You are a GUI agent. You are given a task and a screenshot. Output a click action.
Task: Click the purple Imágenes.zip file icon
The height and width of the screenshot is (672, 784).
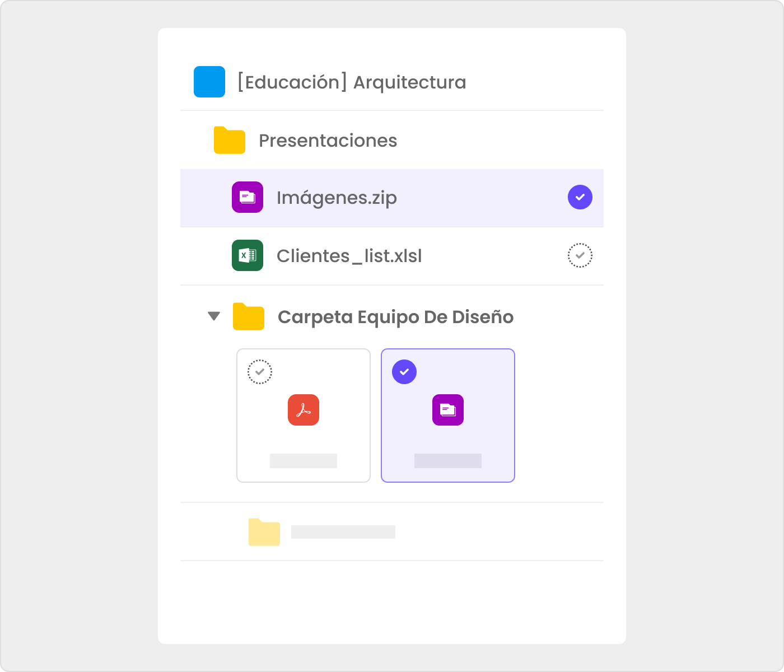(x=248, y=197)
